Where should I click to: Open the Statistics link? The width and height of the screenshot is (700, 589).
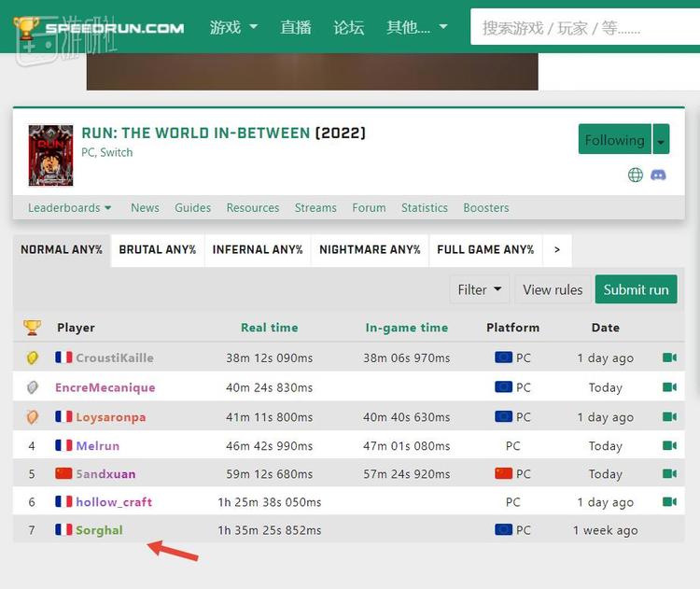click(425, 207)
